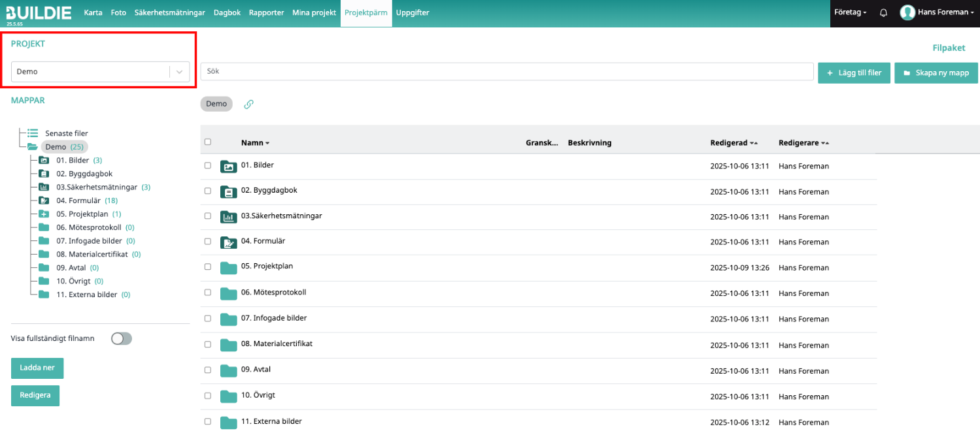The image size is (980, 435).
Task: Open the Säkerhetsmätningar top menu tab
Action: coord(170,12)
